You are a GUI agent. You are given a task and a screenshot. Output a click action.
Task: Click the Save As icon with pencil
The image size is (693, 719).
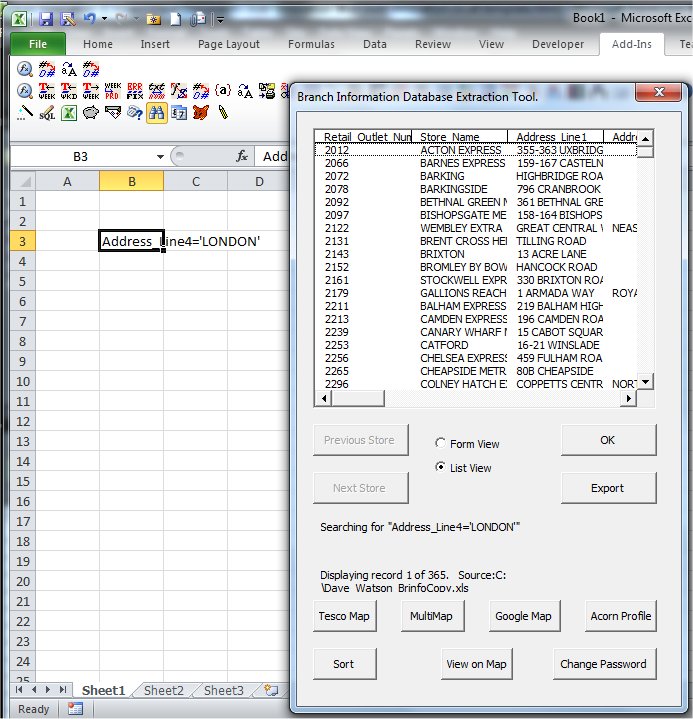pyautogui.click(x=68, y=19)
